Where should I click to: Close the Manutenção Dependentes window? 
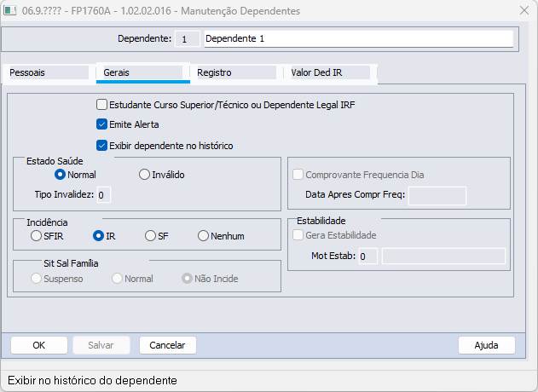tap(524, 10)
